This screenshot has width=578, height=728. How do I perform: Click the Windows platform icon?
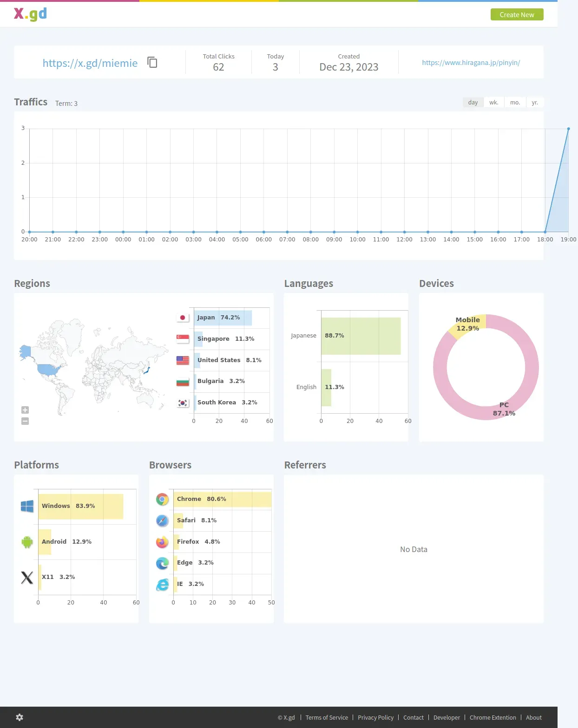(x=27, y=506)
